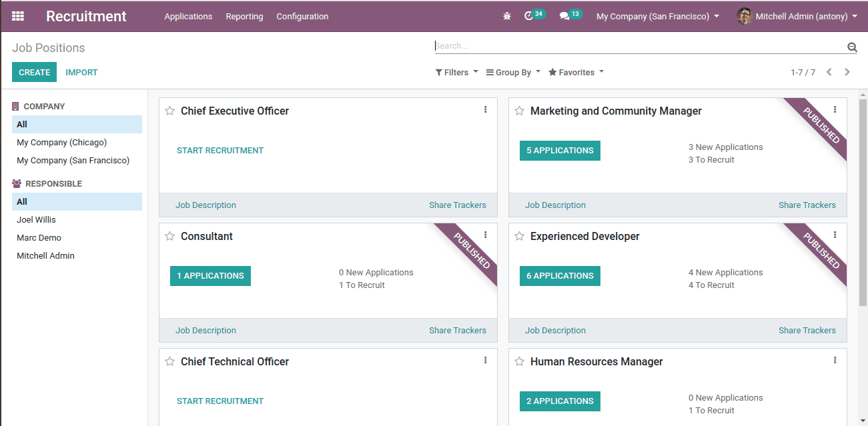Click the IMPORT button
This screenshot has height=426, width=868.
82,72
